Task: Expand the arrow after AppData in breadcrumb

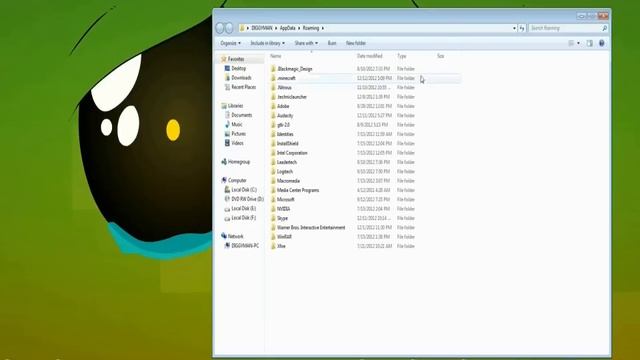Action: pyautogui.click(x=299, y=28)
